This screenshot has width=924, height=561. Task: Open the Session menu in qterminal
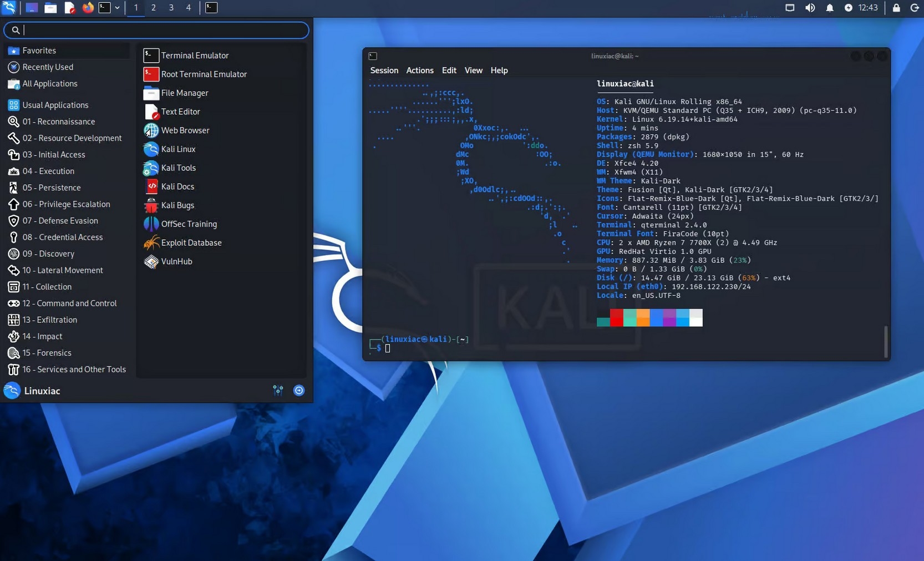[x=384, y=70]
